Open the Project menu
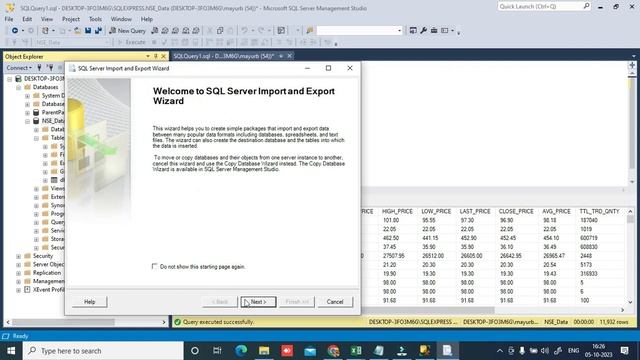640x360 pixels. coord(71,19)
